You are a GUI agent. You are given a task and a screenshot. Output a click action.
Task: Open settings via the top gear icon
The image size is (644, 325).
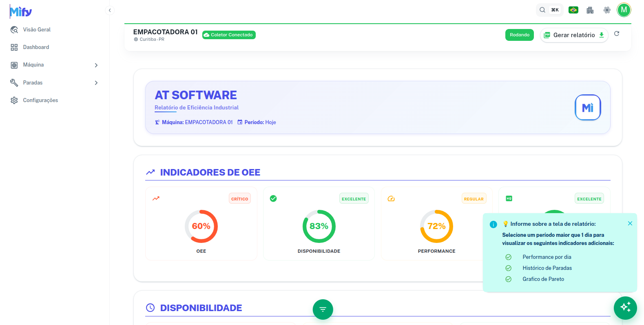(x=607, y=10)
